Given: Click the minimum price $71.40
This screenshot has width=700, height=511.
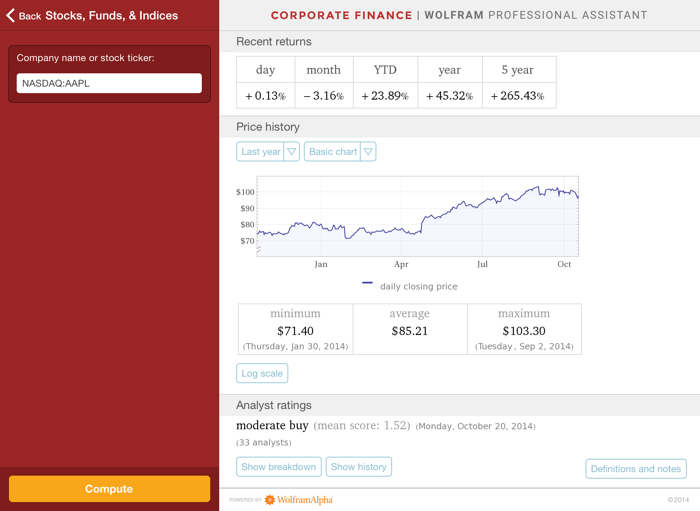Looking at the screenshot, I should (295, 331).
